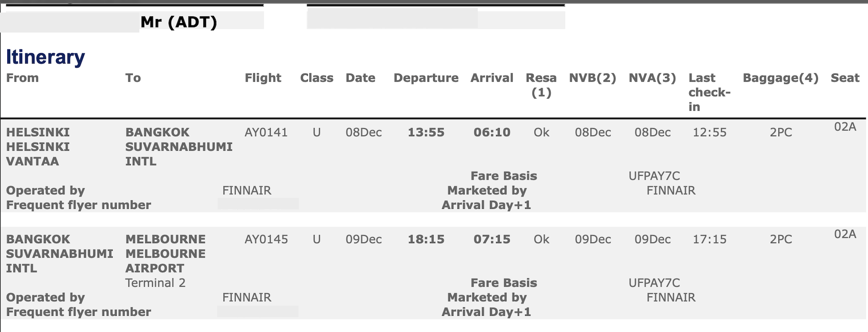Click the 06:10 arrival time
This screenshot has height=332, width=868.
tap(492, 133)
